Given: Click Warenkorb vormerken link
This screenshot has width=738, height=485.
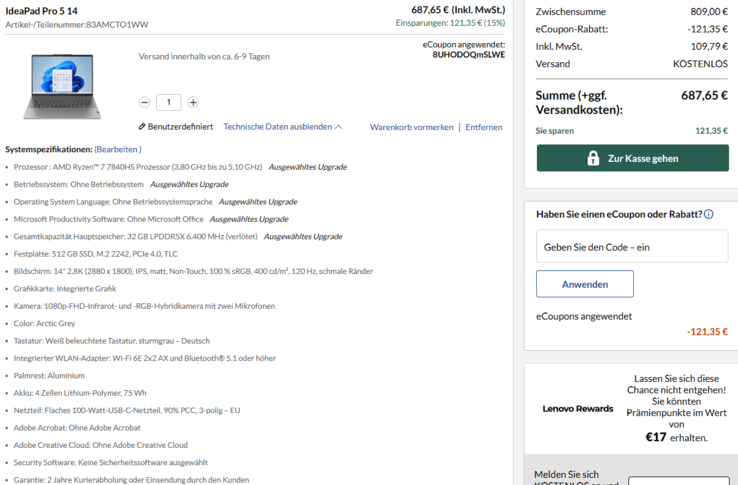Looking at the screenshot, I should 411,127.
